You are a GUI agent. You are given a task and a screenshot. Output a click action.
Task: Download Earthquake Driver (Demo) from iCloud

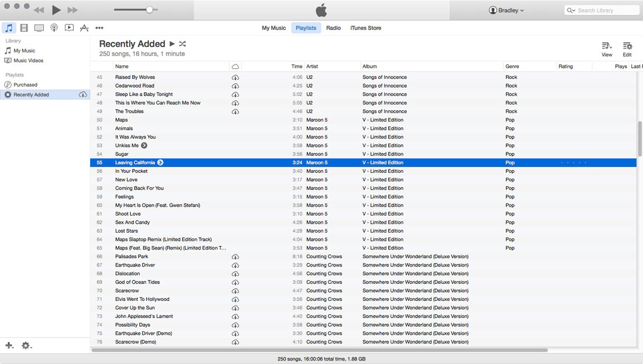point(236,334)
